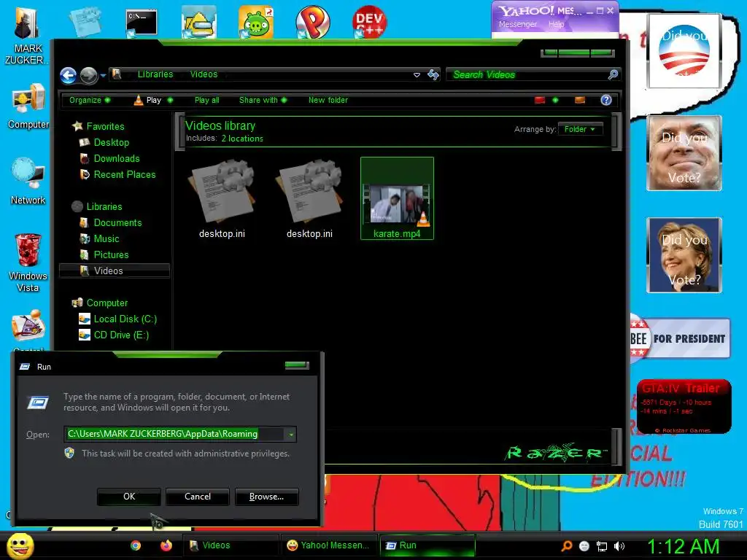The height and width of the screenshot is (560, 747).
Task: Select the karate.mp4 video thumbnail
Action: pyautogui.click(x=397, y=198)
